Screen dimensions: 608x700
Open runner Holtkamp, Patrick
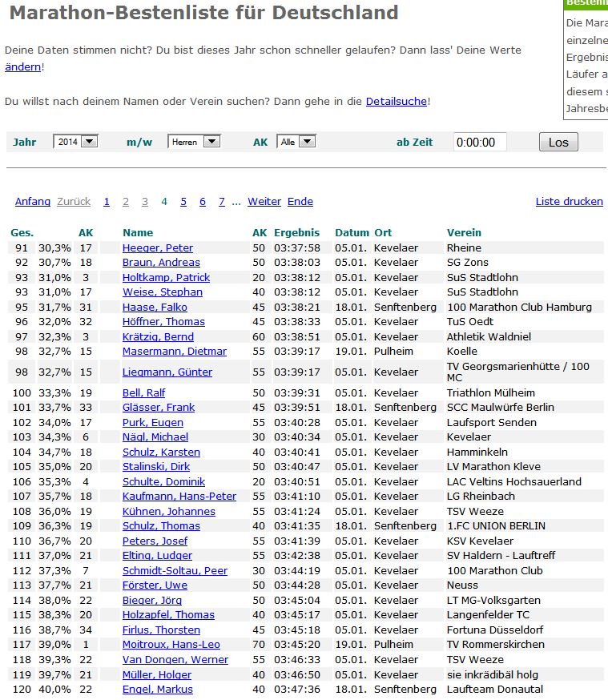(166, 277)
